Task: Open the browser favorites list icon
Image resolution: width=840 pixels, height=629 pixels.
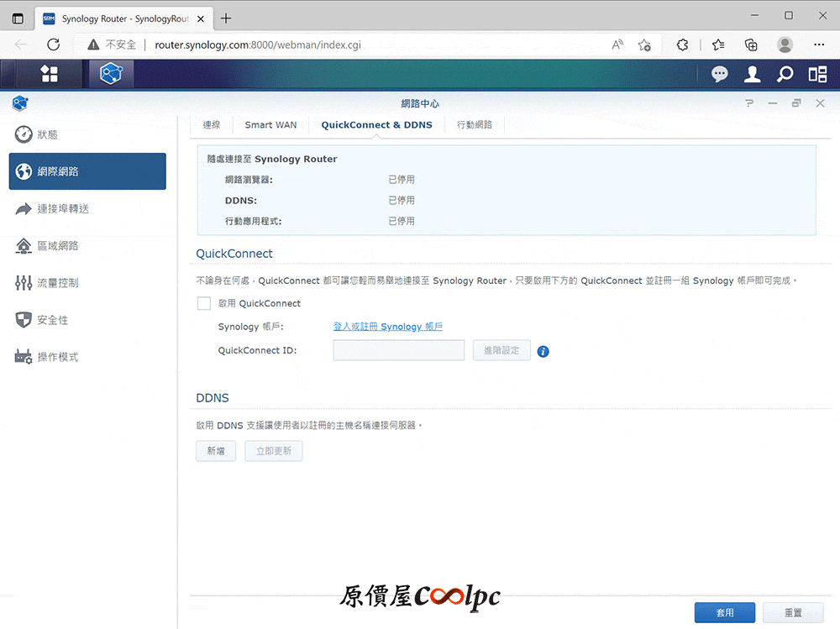Action: point(718,45)
